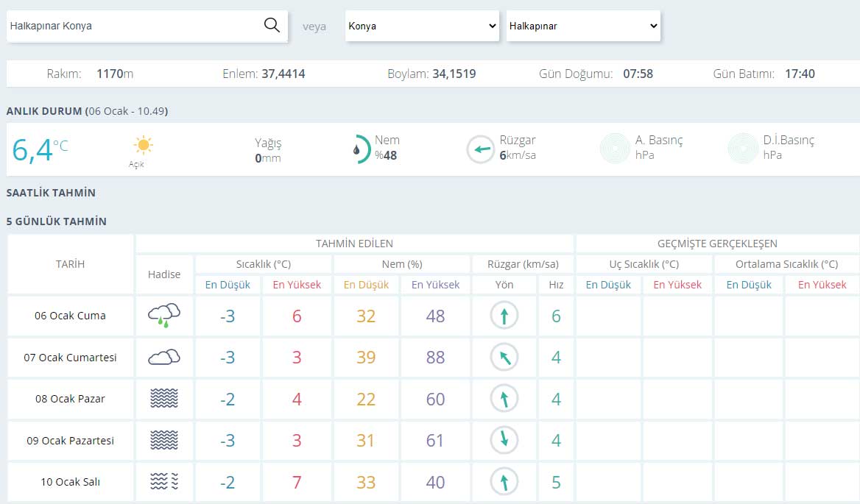Click wind speed 6 for 06 Ocak Cuma
The width and height of the screenshot is (860, 504).
coord(556,316)
